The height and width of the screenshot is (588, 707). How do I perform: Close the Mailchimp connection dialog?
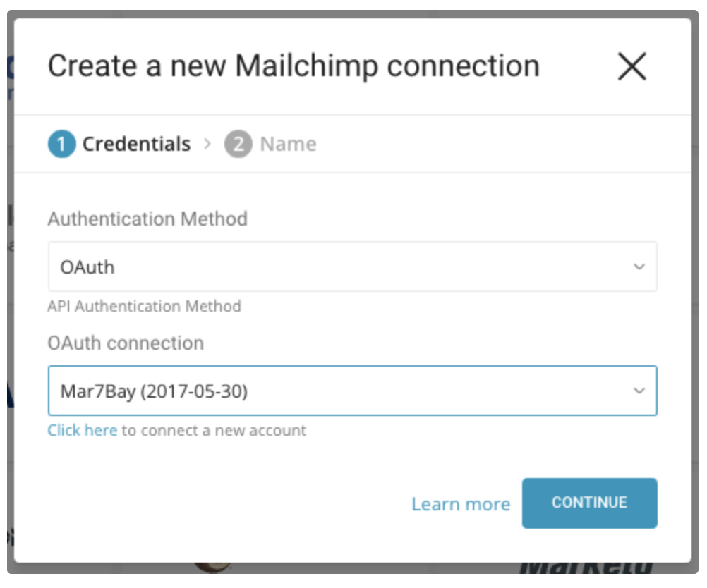pos(632,67)
